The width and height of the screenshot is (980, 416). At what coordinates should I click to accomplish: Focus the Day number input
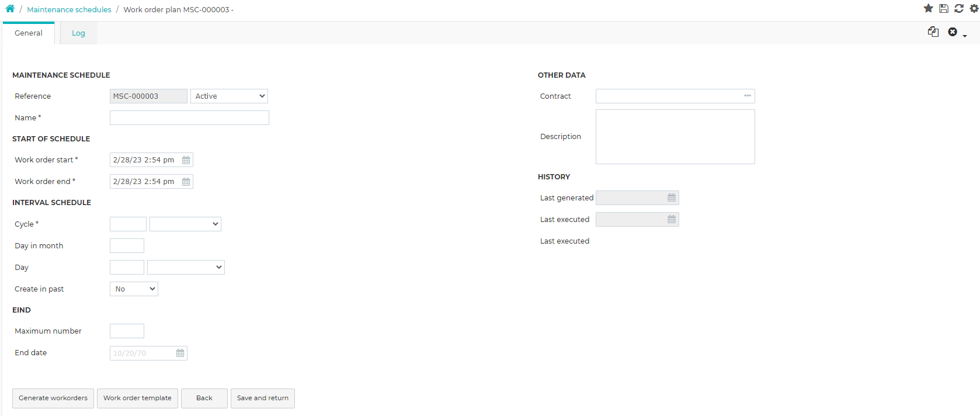[127, 267]
